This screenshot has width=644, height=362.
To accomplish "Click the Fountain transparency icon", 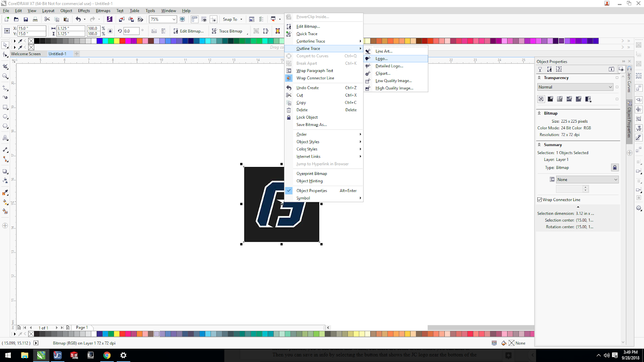I will click(x=559, y=99).
